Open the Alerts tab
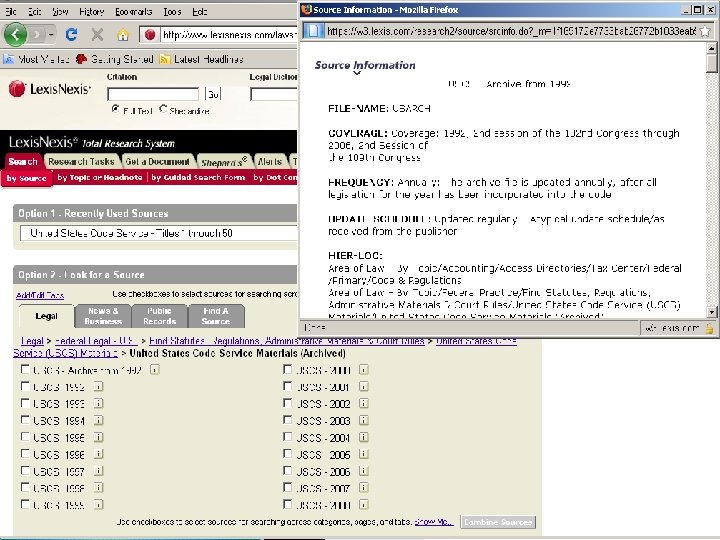 tap(270, 162)
